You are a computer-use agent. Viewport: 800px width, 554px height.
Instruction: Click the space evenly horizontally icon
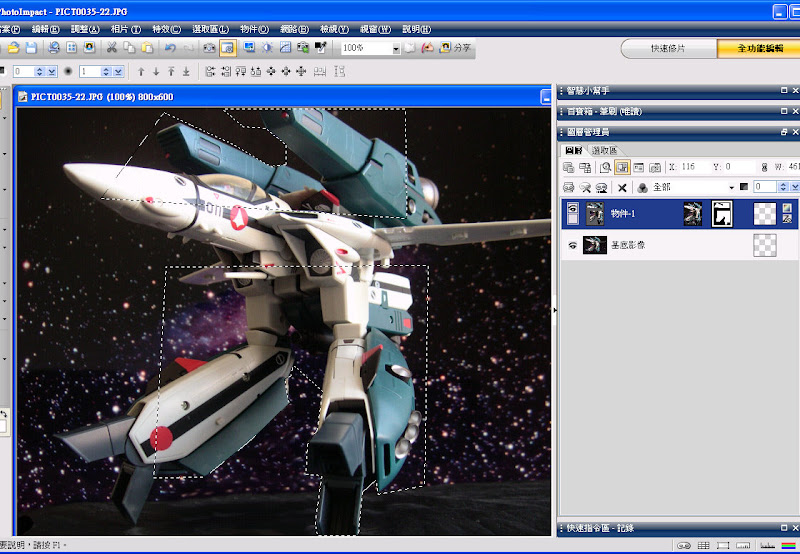(x=320, y=72)
